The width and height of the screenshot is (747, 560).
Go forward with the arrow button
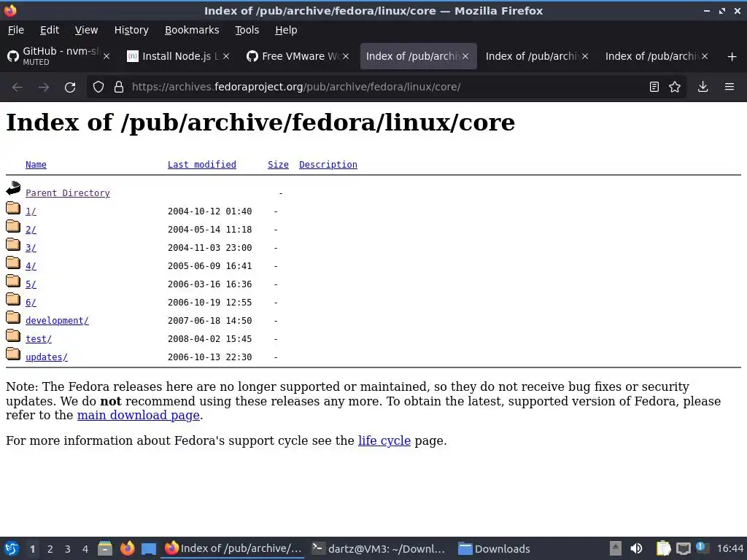(x=44, y=87)
